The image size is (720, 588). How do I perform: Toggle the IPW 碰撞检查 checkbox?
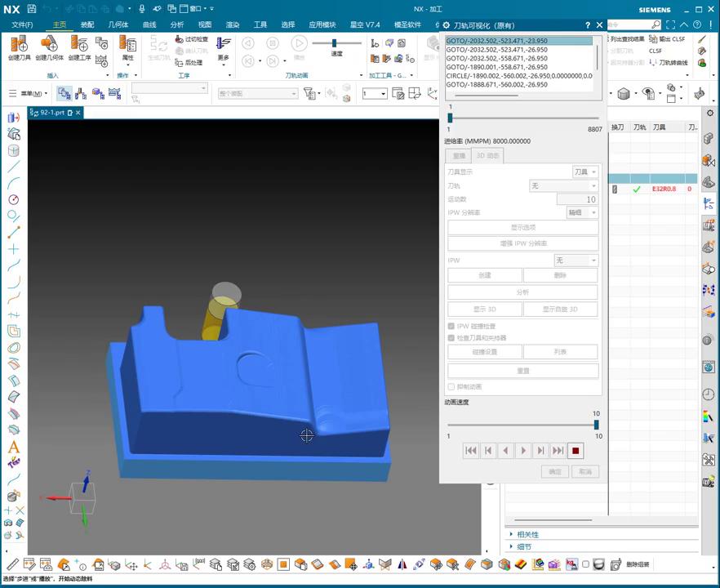(x=451, y=326)
